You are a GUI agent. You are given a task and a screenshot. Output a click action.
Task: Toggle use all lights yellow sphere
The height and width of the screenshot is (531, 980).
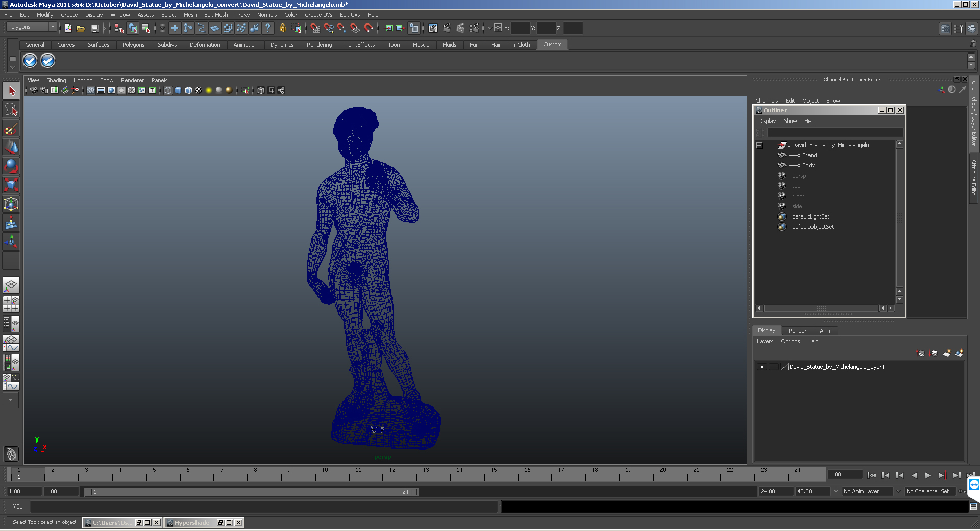209,90
